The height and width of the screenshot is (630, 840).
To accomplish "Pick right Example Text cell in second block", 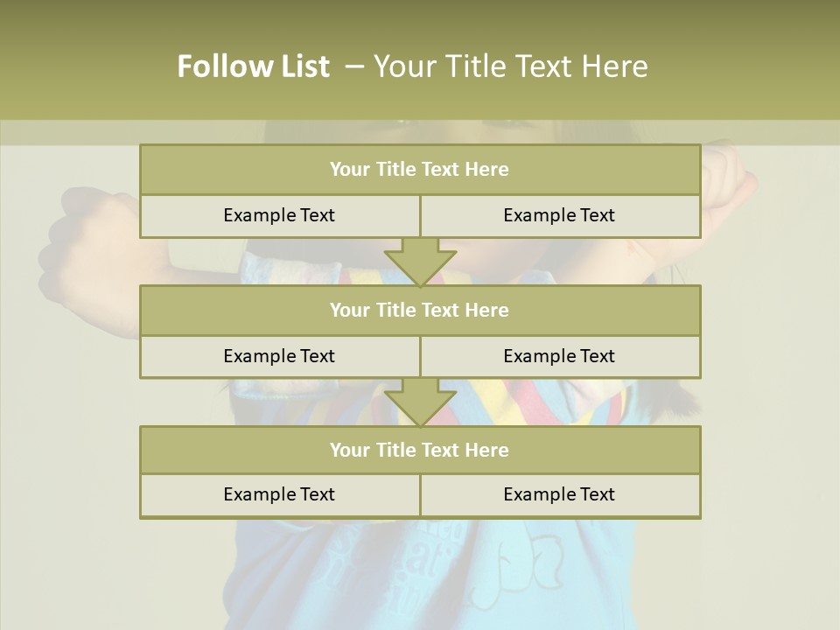I will coord(559,357).
